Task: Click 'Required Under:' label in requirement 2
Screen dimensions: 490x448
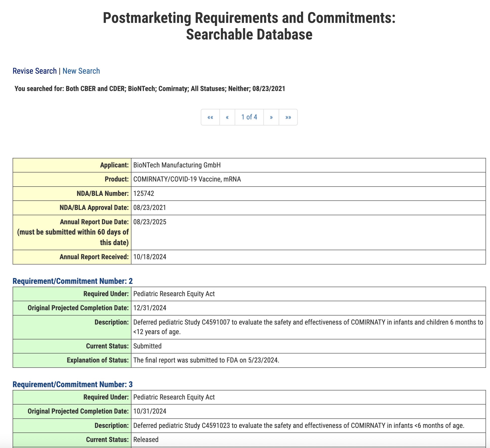Action: pyautogui.click(x=106, y=294)
